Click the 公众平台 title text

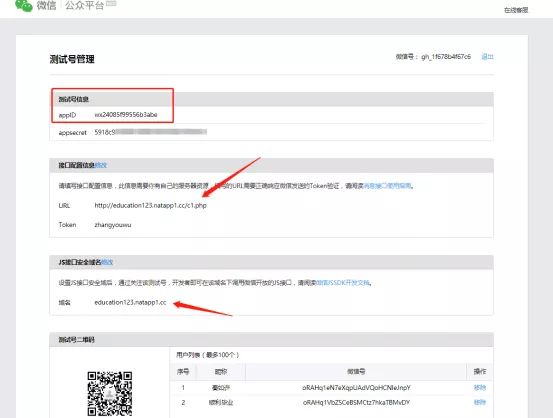point(84,6)
